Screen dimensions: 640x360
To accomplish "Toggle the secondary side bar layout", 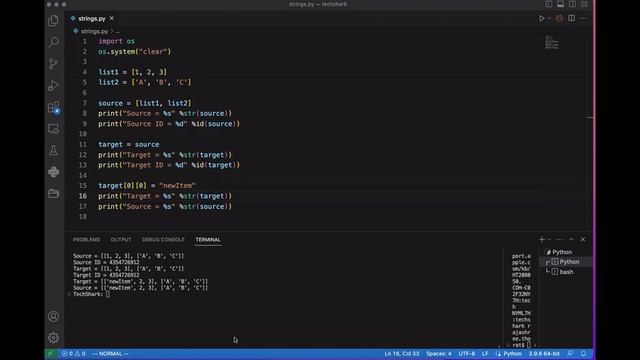I will coord(572,4).
